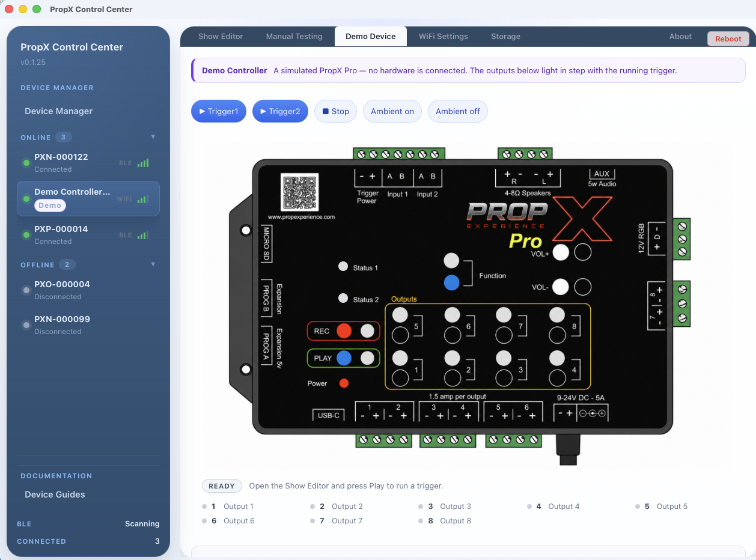Click the MICRO SD slot label
Viewport: 756px width, 560px height.
coord(266,244)
